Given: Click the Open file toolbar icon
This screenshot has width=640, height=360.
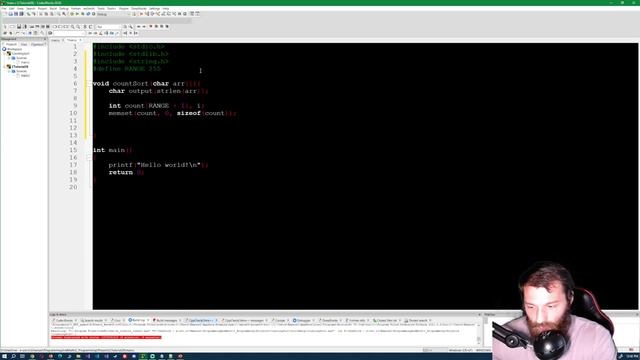Looking at the screenshot, I should click(11, 14).
